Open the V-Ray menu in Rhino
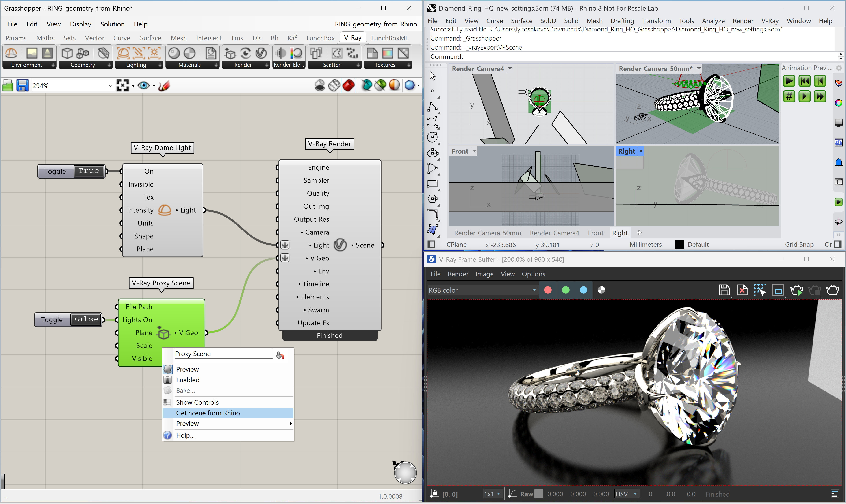 pyautogui.click(x=770, y=21)
